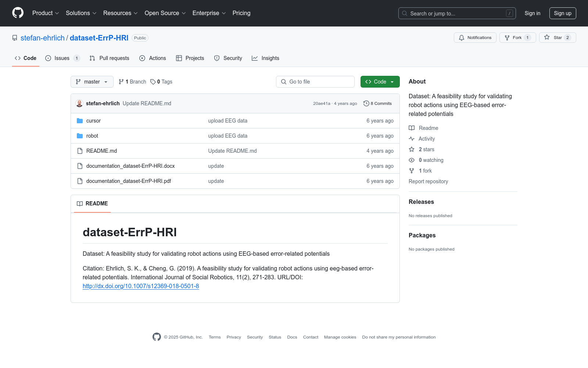588x368 pixels.
Task: Open the commit hash 20ae41a
Action: (322, 103)
